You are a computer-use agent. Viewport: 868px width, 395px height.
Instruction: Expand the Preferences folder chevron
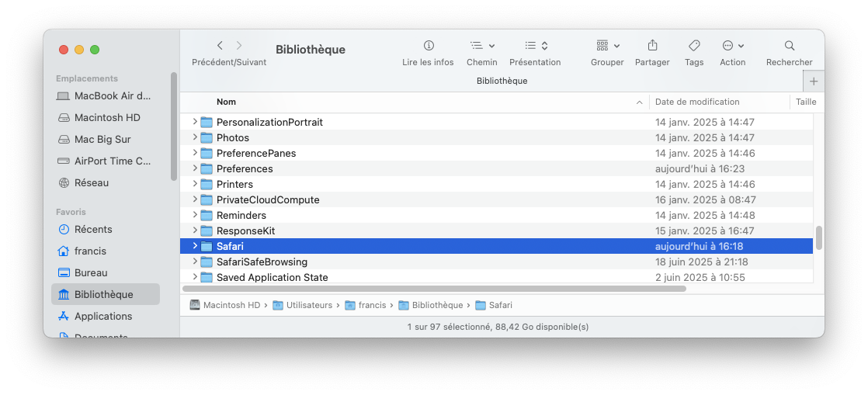click(x=195, y=168)
